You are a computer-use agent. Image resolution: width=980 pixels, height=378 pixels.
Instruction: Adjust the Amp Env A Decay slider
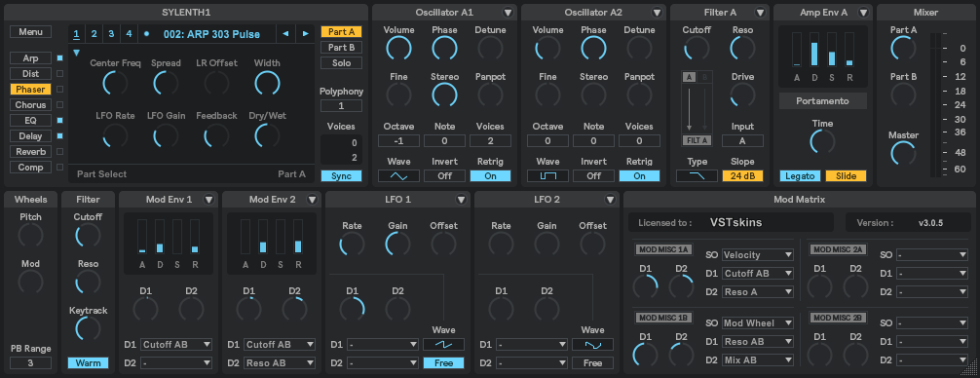pos(814,50)
